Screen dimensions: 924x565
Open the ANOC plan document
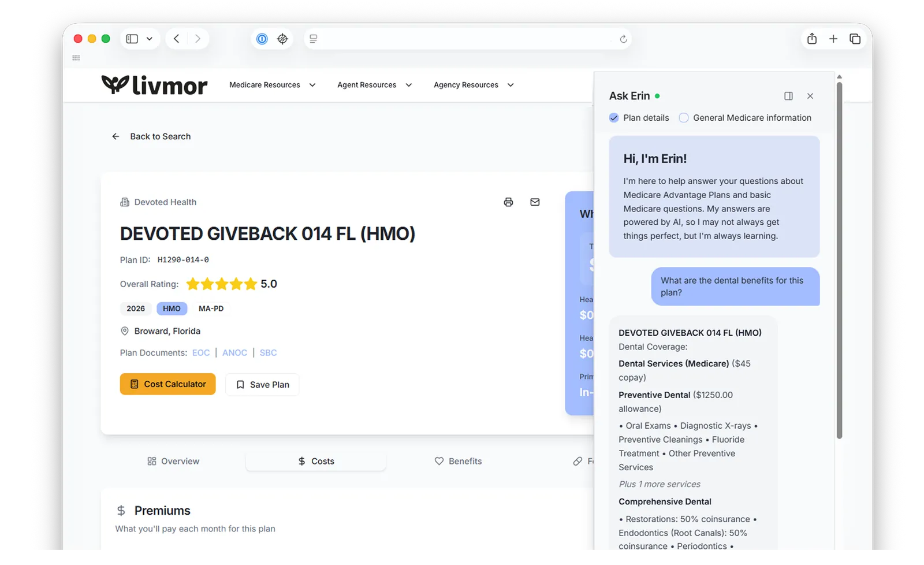pos(234,352)
